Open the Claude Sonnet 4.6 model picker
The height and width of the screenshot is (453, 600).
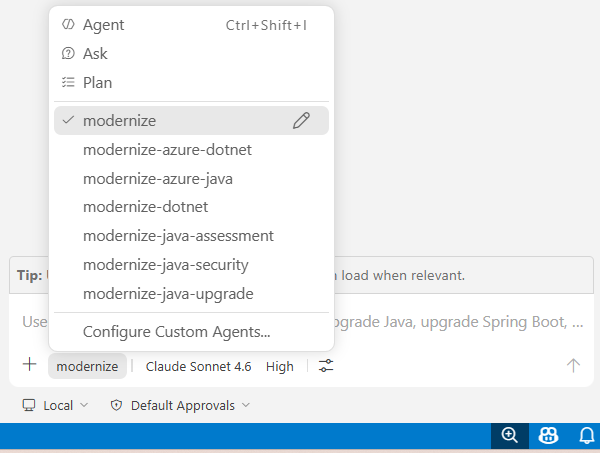click(x=198, y=366)
